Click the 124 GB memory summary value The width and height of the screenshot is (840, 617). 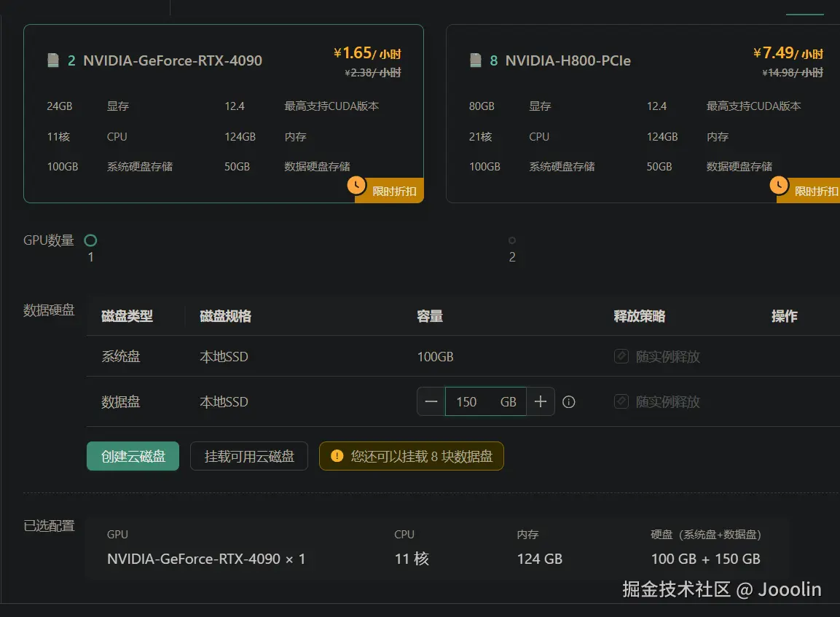click(539, 559)
